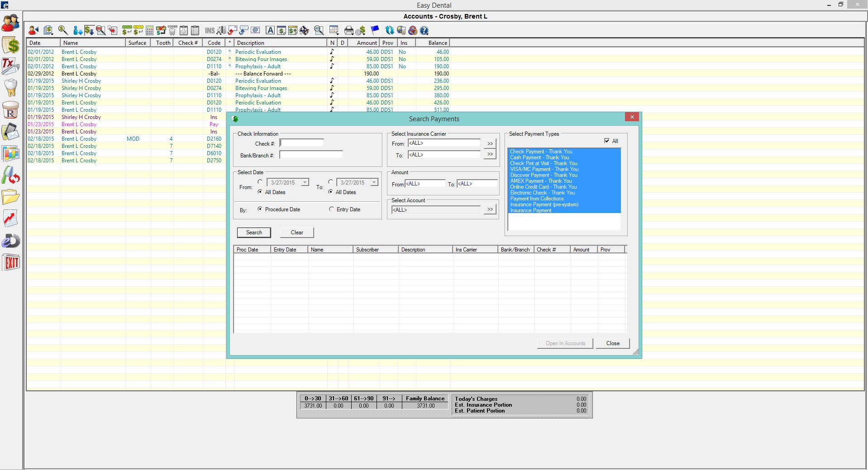Choose the Entry Date radio option
Screen dimensions: 868x470
point(332,209)
